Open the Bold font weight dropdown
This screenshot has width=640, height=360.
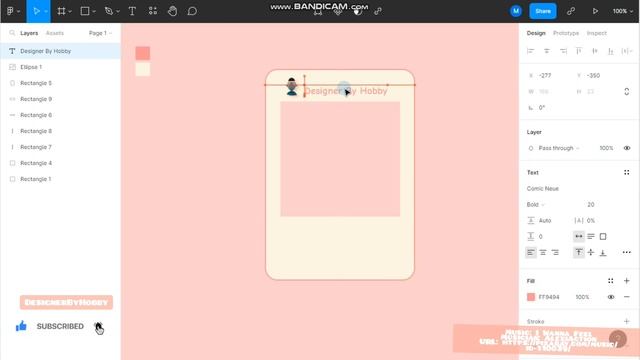pos(536,204)
